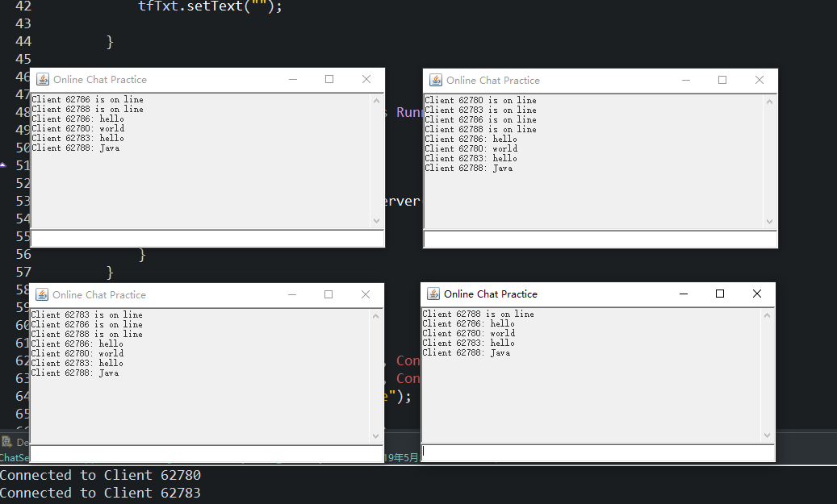Screen dimensions: 837x504
Task: Click 'Client 62788: Java' in window listing 62783 first
Action: [x=75, y=373]
